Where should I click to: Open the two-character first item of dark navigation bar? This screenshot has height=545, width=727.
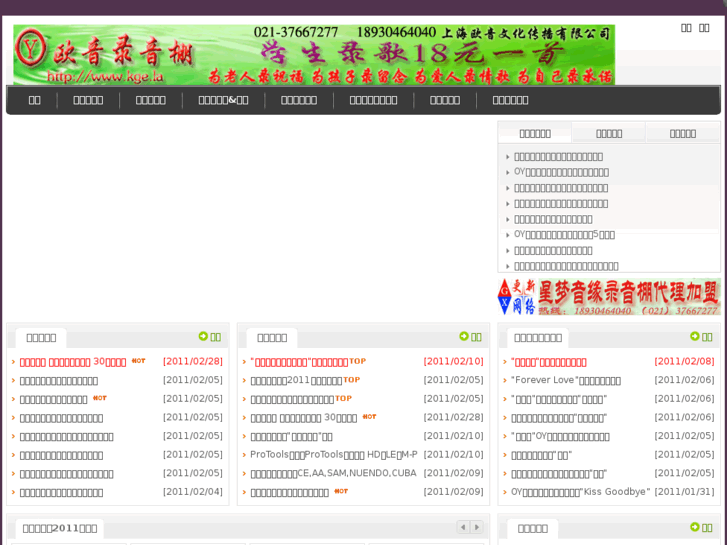tap(34, 100)
